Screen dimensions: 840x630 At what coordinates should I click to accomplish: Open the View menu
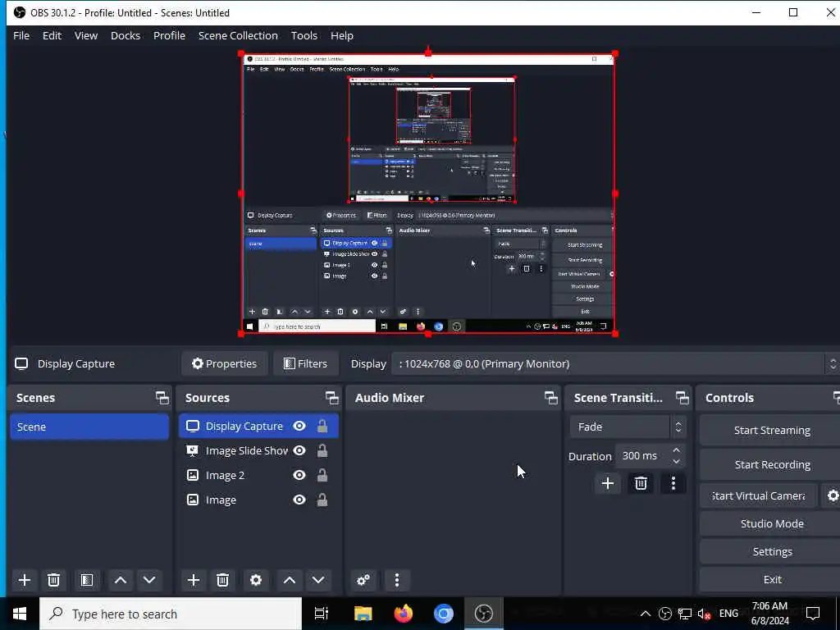[x=85, y=35]
